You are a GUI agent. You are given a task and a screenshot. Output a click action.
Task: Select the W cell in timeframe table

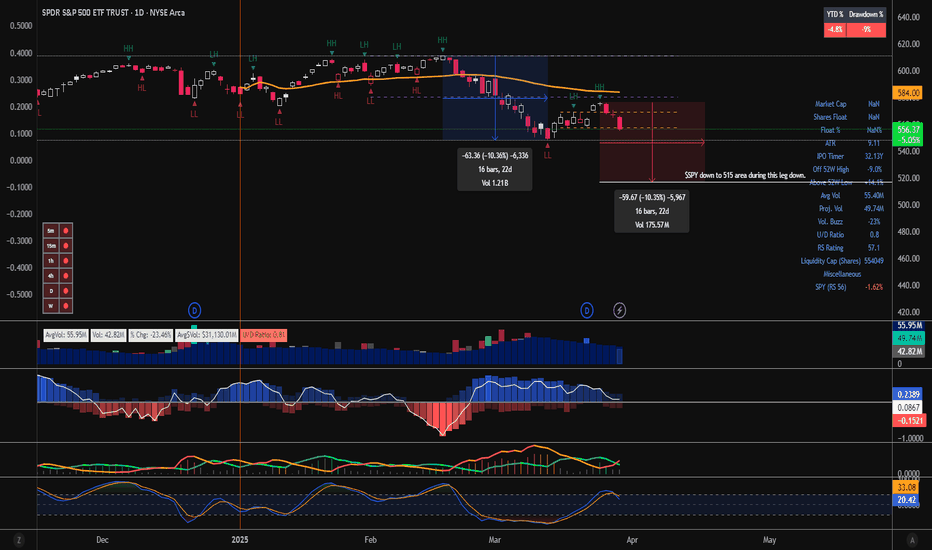point(51,306)
